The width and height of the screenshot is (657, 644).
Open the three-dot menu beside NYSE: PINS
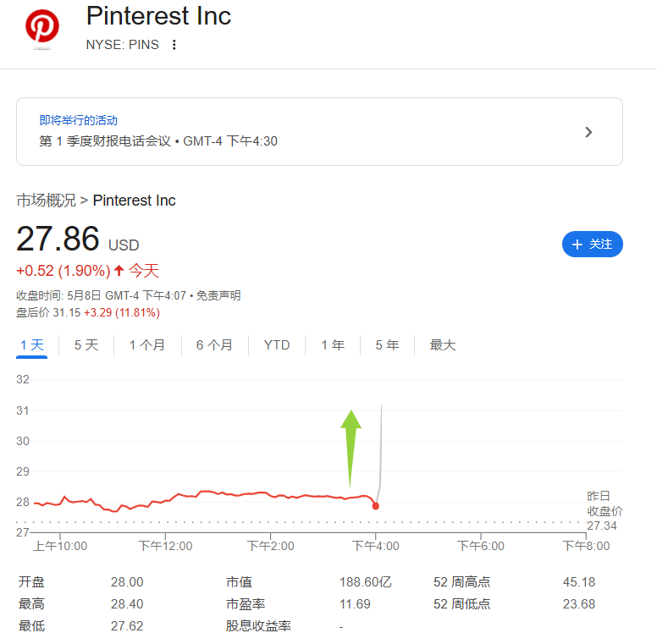(174, 45)
